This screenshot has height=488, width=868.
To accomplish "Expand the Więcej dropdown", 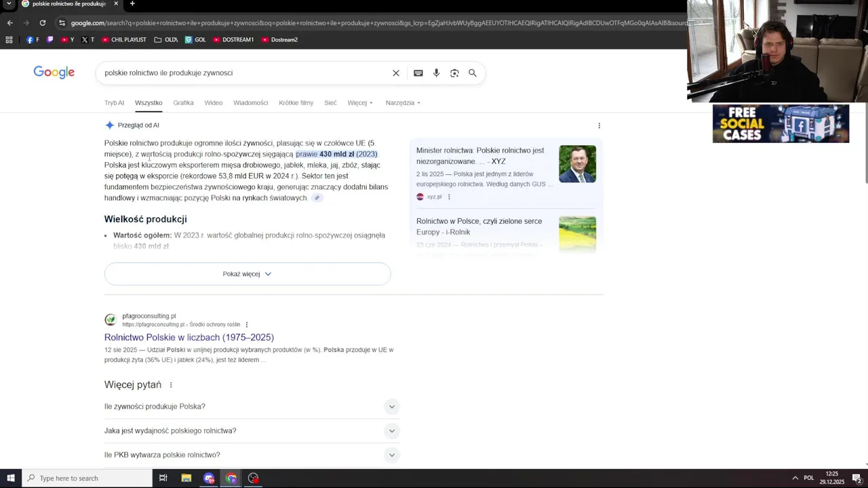I will point(360,103).
